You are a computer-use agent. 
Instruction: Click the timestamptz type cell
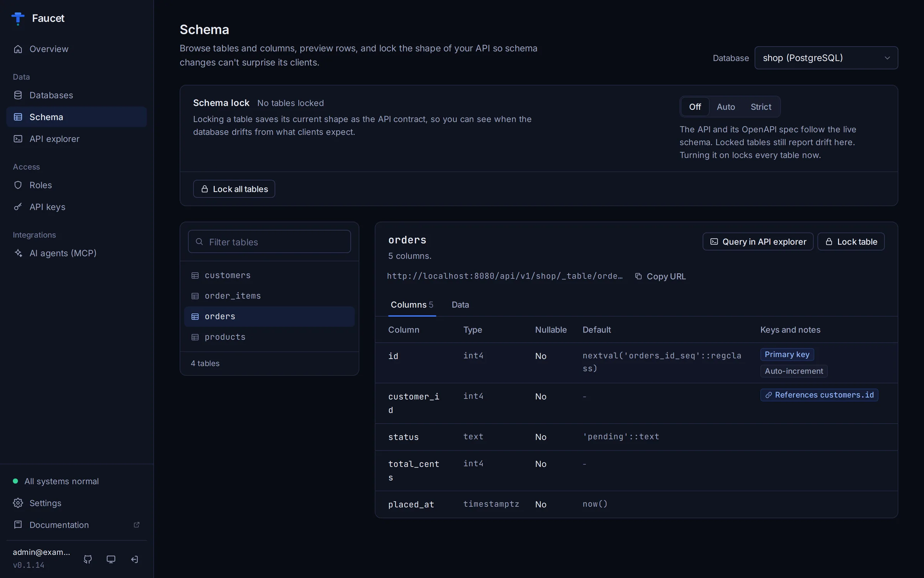pyautogui.click(x=491, y=504)
